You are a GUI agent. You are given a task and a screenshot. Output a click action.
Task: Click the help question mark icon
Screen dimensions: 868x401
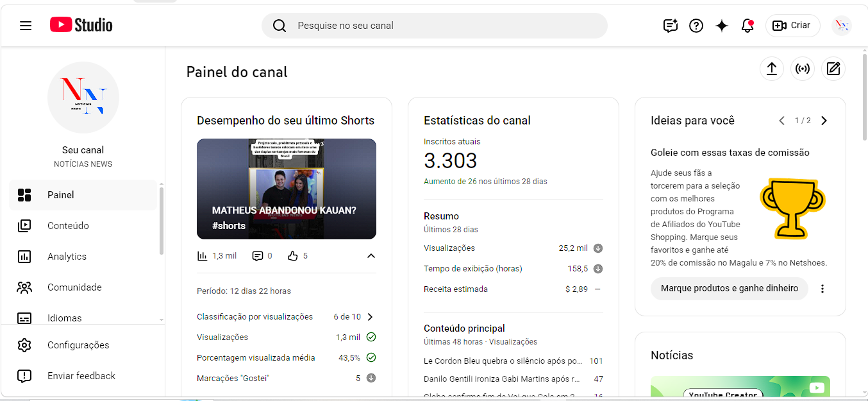point(696,26)
